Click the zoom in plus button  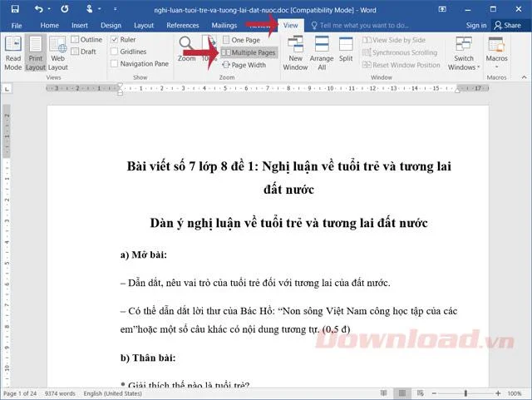tap(498, 393)
